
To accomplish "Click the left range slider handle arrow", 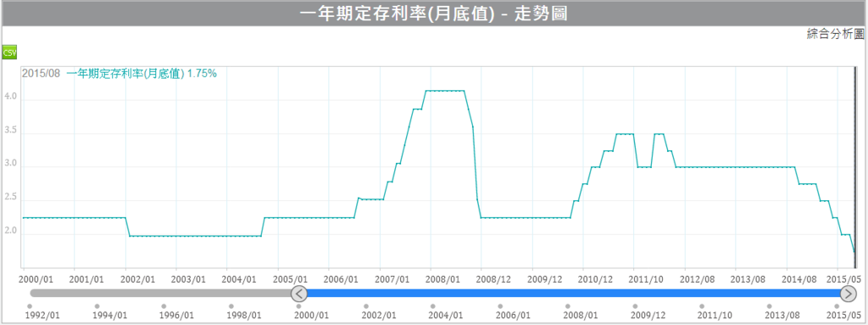I will point(299,294).
